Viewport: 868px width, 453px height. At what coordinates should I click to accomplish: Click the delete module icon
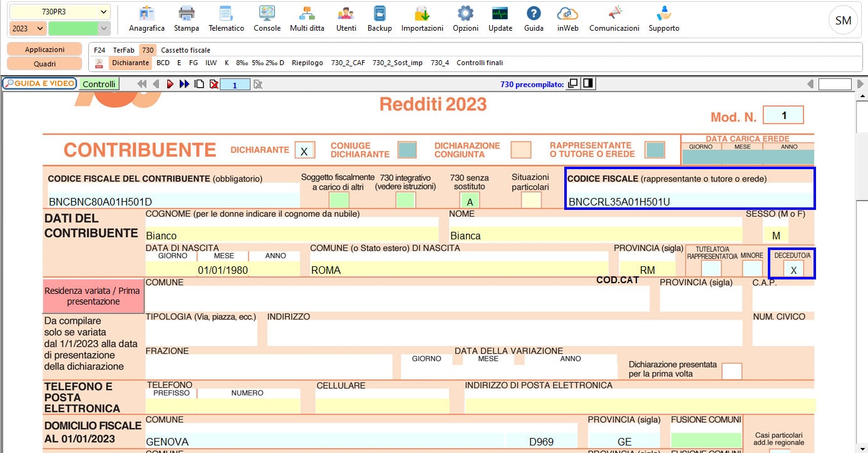(214, 84)
